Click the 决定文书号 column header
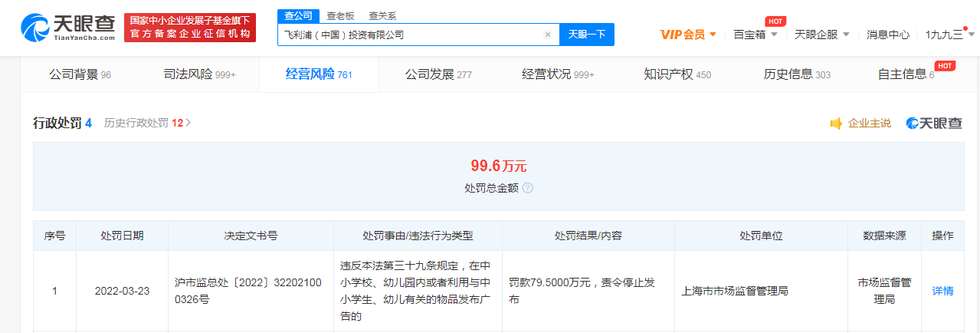Viewport: 980px width, 333px height. [x=251, y=236]
